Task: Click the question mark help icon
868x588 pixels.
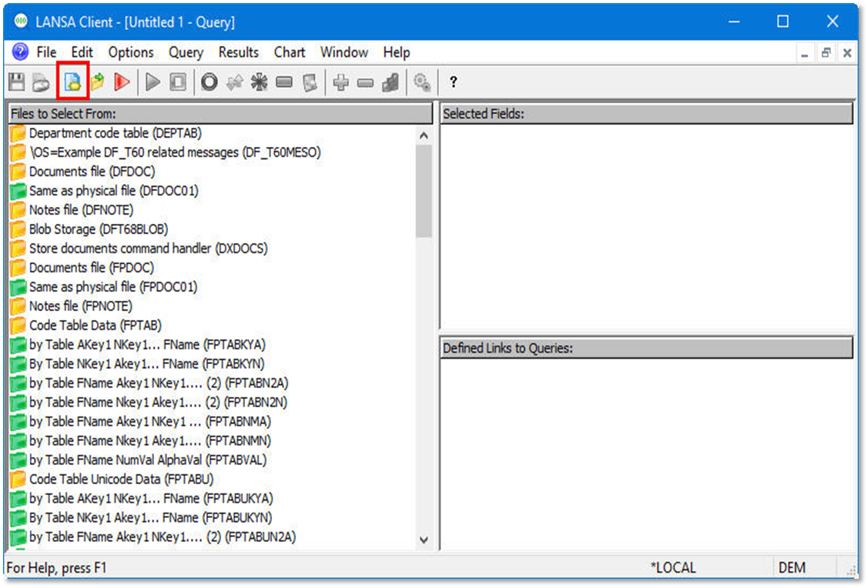Action: pyautogui.click(x=454, y=82)
